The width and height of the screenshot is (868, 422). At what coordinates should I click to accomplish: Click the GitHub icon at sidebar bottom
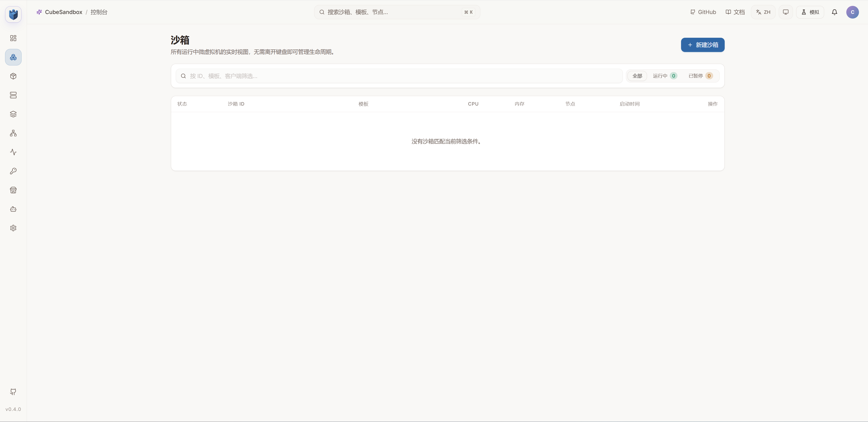tap(13, 392)
